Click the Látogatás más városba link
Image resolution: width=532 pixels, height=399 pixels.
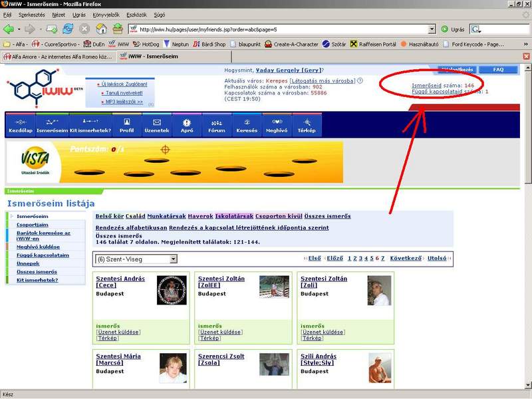click(323, 80)
